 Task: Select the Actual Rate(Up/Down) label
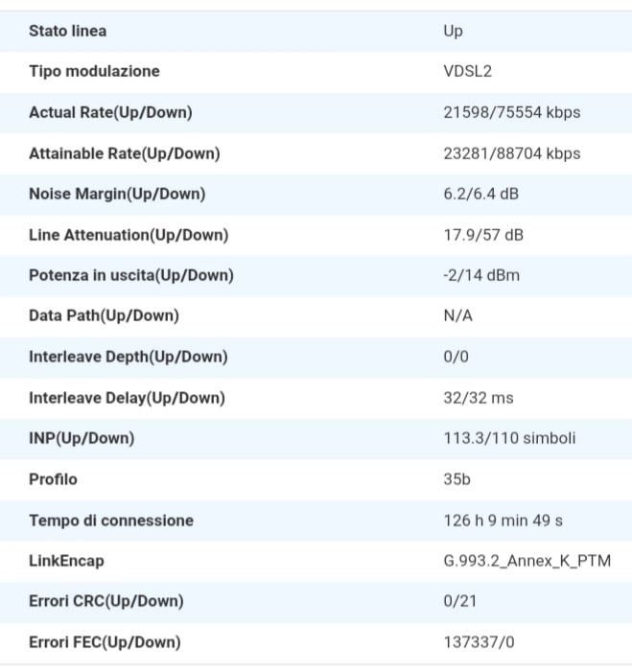110,112
